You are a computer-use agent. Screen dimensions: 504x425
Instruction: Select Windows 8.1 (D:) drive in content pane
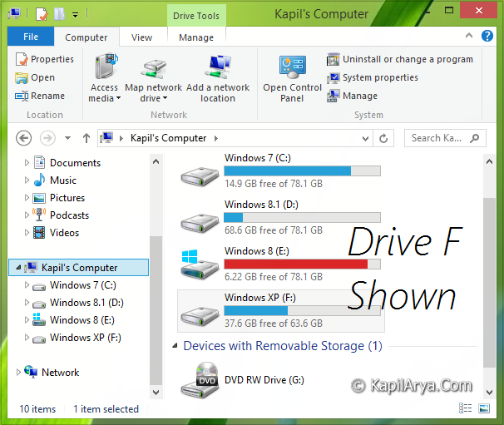tap(280, 218)
